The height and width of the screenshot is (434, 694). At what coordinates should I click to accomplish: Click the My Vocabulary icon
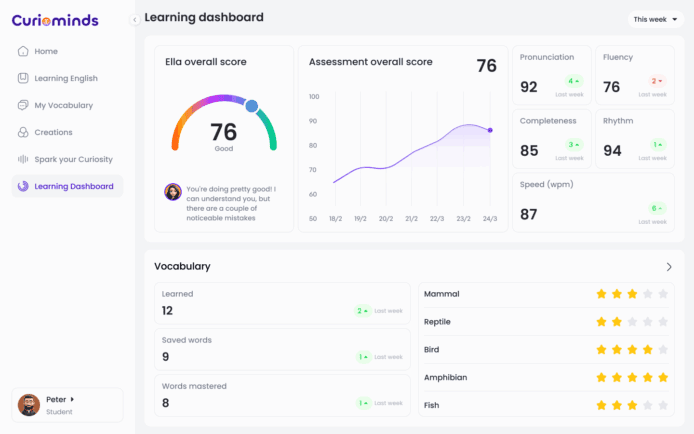click(x=23, y=105)
